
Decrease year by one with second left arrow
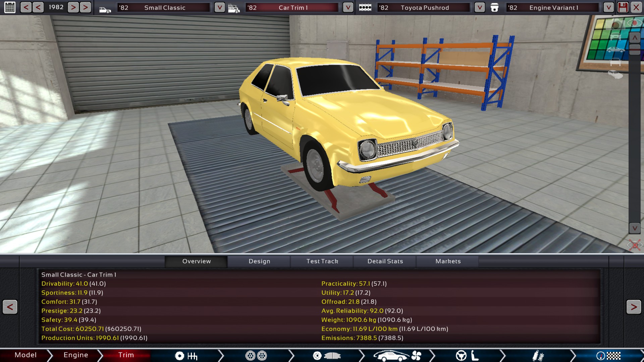[x=38, y=7]
